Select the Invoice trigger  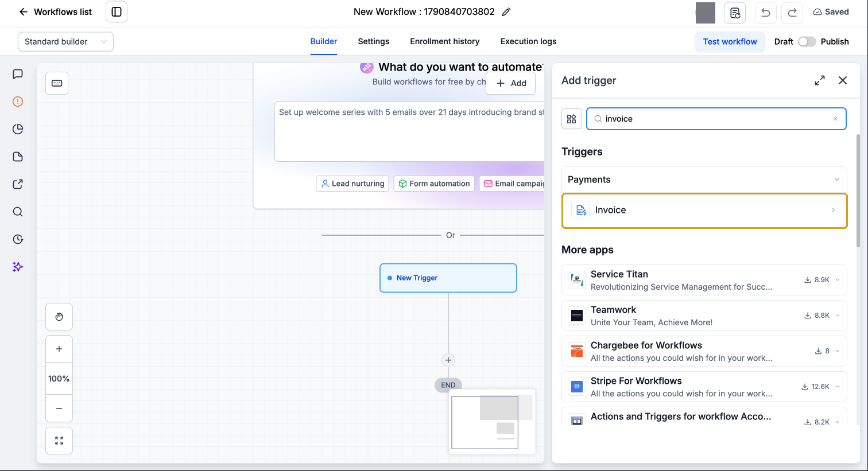pos(704,211)
